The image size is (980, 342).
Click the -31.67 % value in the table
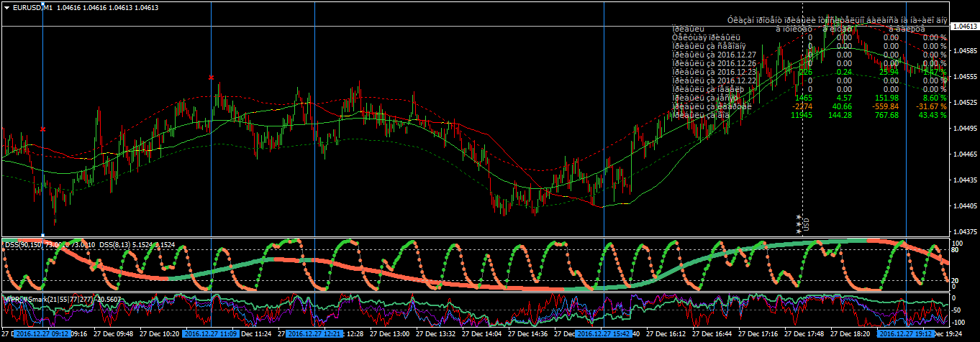[x=933, y=106]
